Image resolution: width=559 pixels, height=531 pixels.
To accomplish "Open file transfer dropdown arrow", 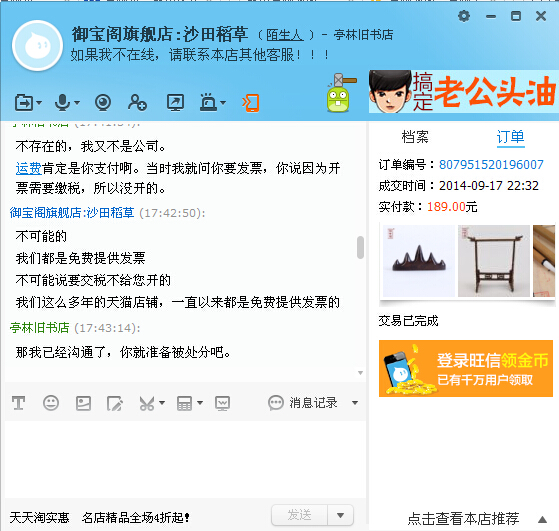I will tap(39, 103).
